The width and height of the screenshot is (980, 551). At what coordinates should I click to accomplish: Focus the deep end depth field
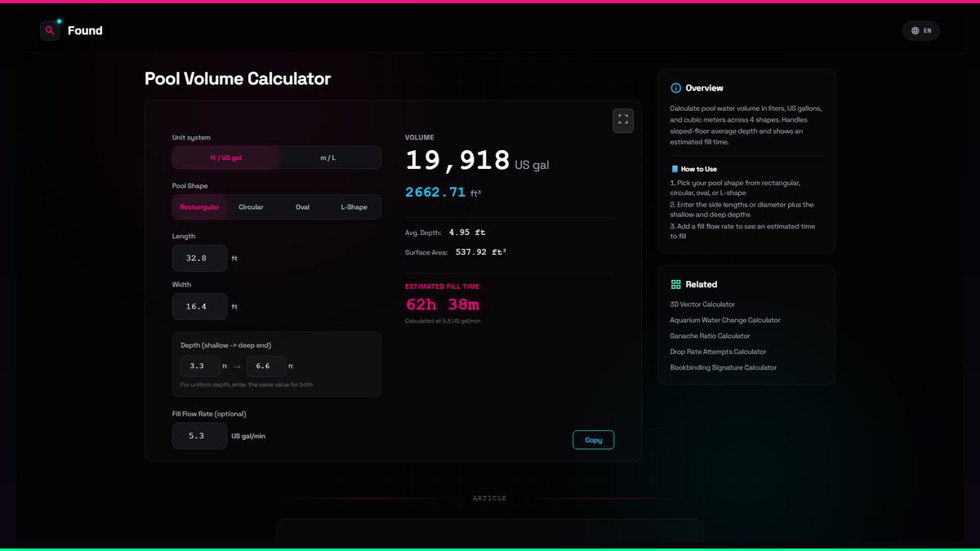tap(266, 367)
